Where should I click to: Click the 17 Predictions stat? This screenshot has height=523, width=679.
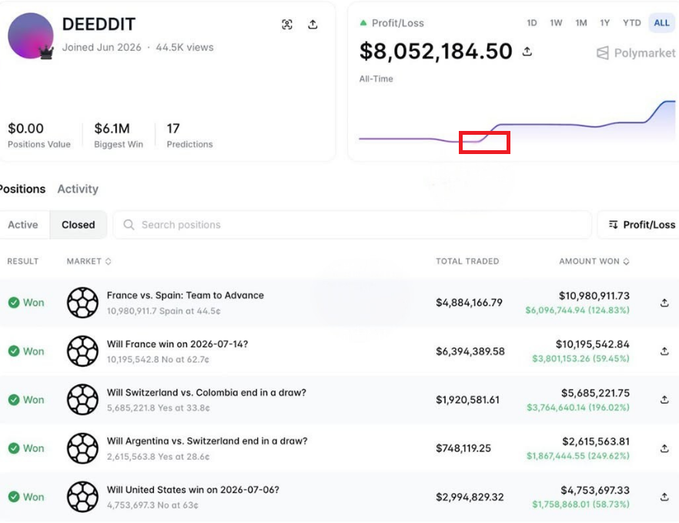tap(190, 135)
